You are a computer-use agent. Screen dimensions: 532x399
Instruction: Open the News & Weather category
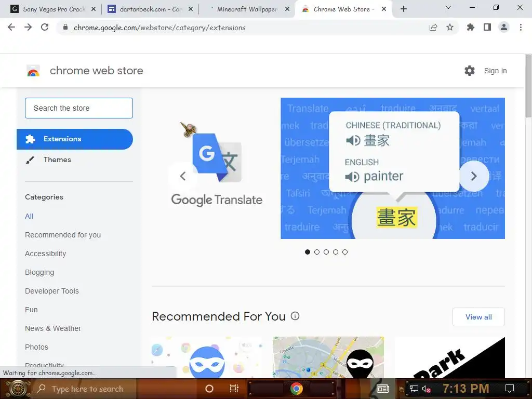[x=53, y=328]
